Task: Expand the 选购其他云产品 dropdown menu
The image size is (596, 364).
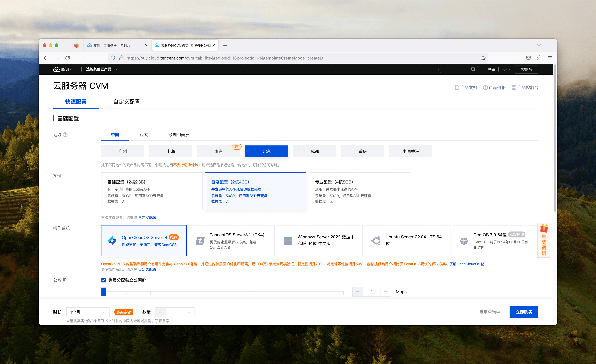Action: (102, 69)
